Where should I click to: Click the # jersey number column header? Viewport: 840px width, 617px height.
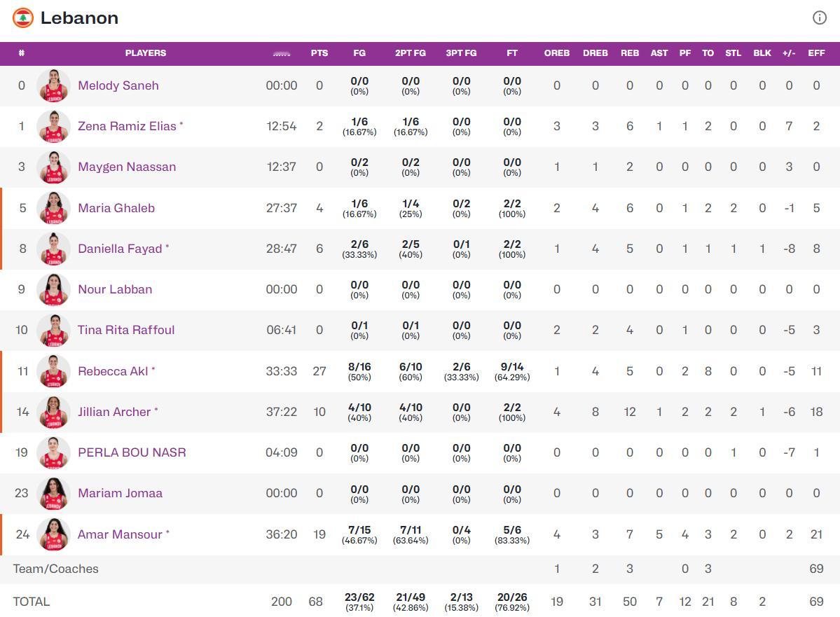point(22,53)
